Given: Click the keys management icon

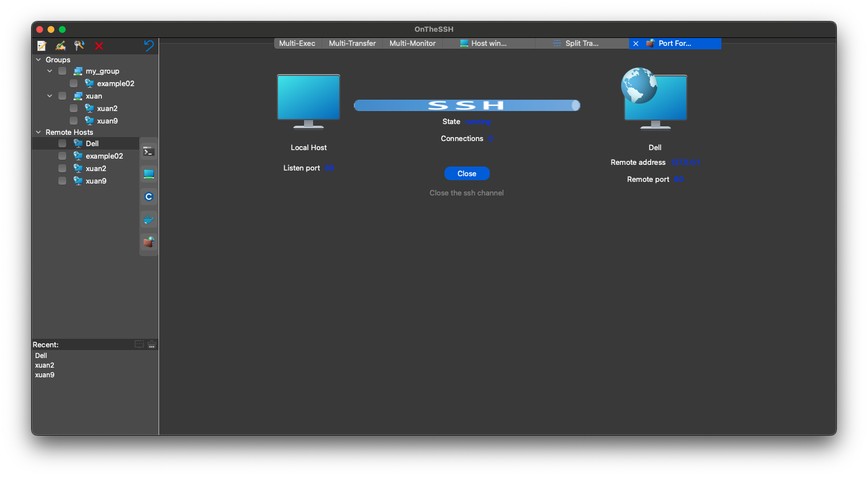Looking at the screenshot, I should (x=79, y=46).
